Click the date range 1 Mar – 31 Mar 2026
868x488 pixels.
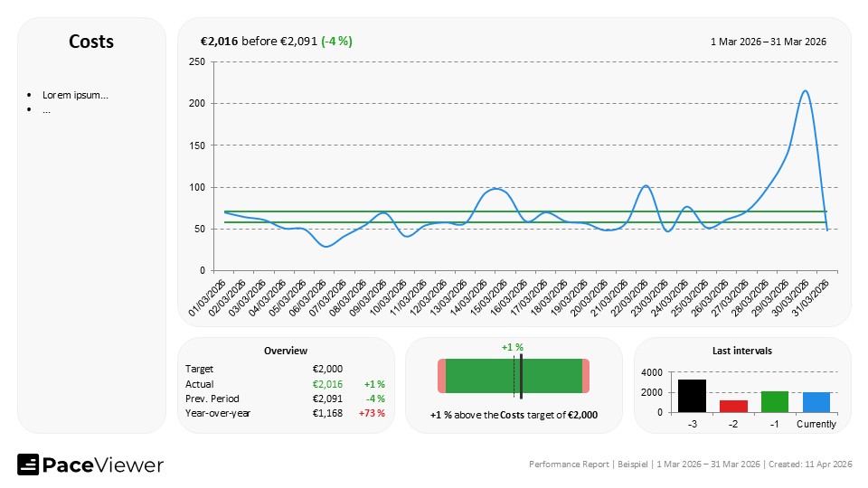[768, 42]
